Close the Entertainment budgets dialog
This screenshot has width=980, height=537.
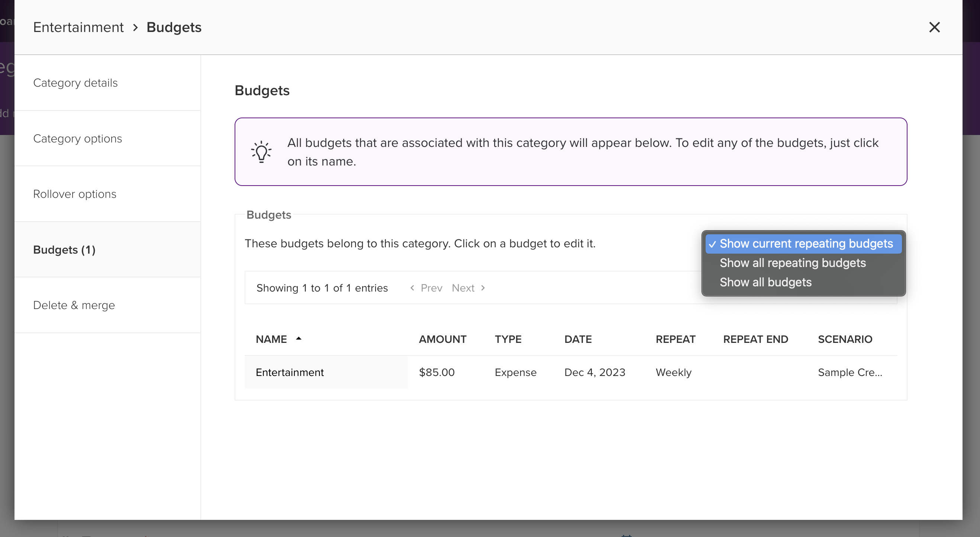934,28
